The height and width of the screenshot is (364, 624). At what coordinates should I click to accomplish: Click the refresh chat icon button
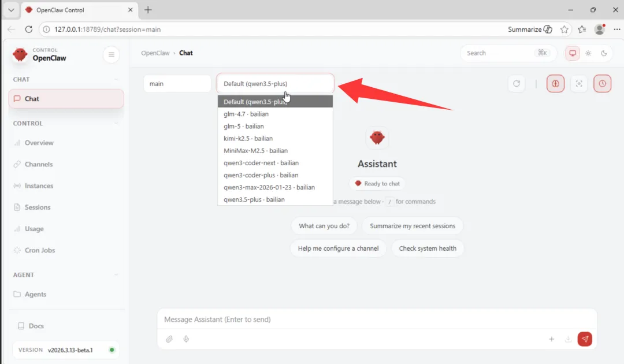(x=517, y=84)
